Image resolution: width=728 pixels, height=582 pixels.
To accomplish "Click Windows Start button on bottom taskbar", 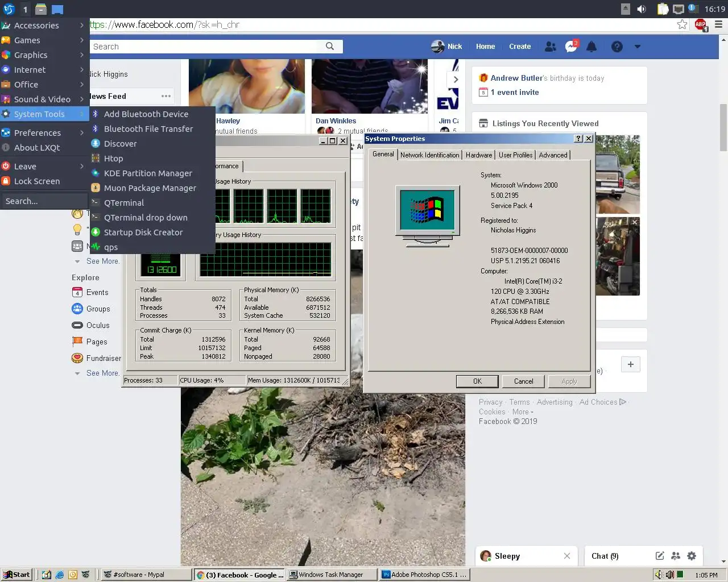I will pyautogui.click(x=16, y=575).
